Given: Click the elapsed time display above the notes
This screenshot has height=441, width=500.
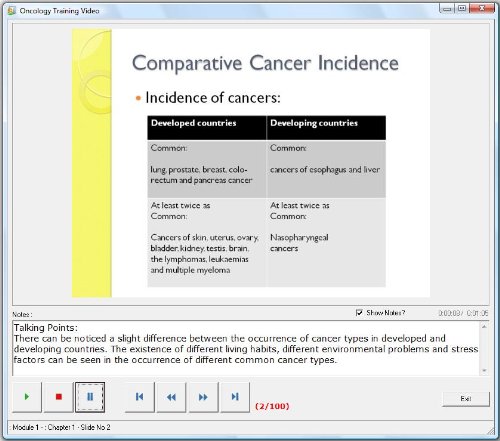Looking at the screenshot, I should coord(463,313).
